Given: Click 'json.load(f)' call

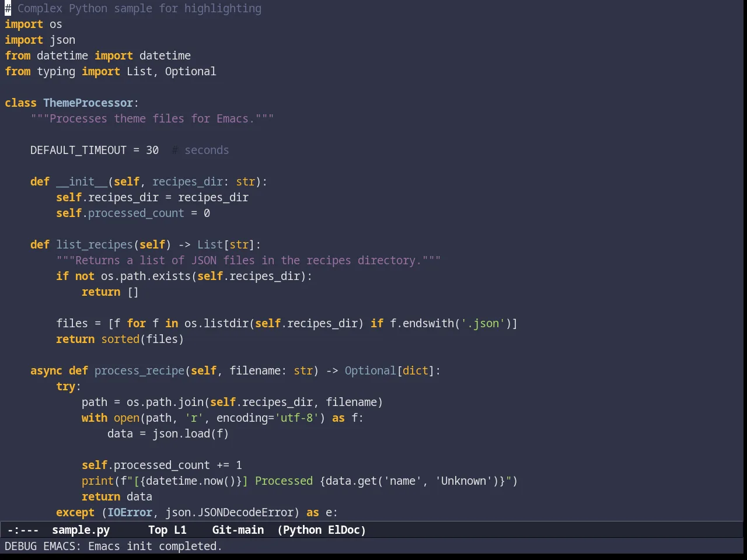Looking at the screenshot, I should 191,433.
